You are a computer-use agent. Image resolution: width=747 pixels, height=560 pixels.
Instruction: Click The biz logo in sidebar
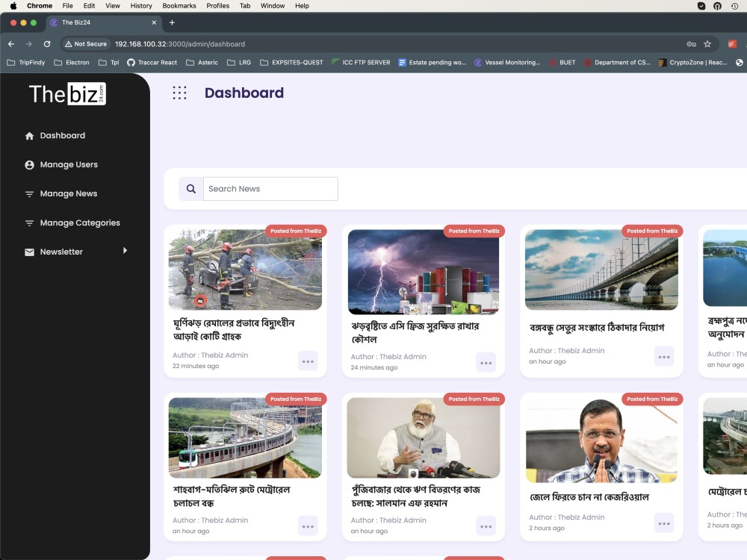pyautogui.click(x=67, y=94)
